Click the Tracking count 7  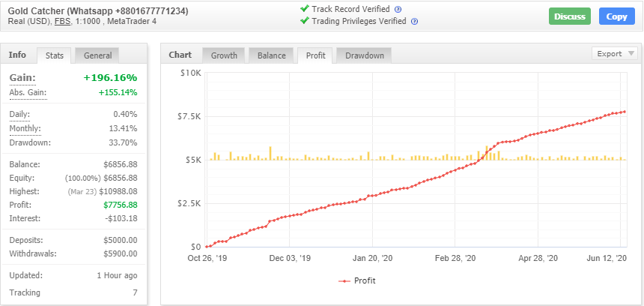click(x=135, y=292)
